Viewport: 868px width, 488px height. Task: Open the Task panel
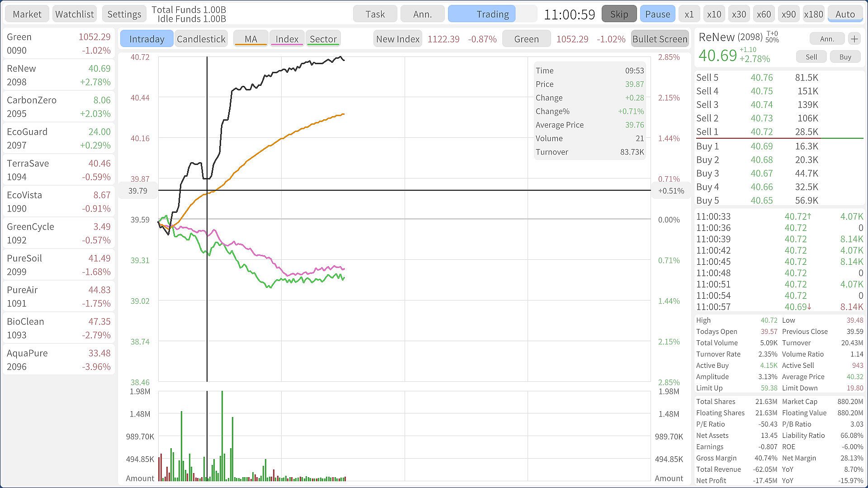[375, 14]
